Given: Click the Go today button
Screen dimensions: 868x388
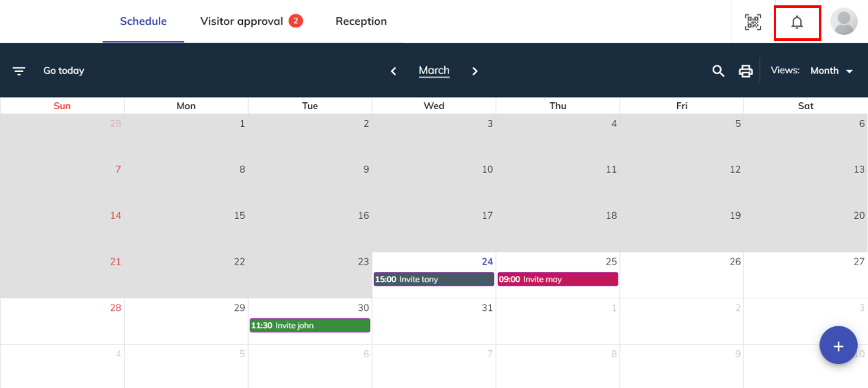Looking at the screenshot, I should [64, 71].
